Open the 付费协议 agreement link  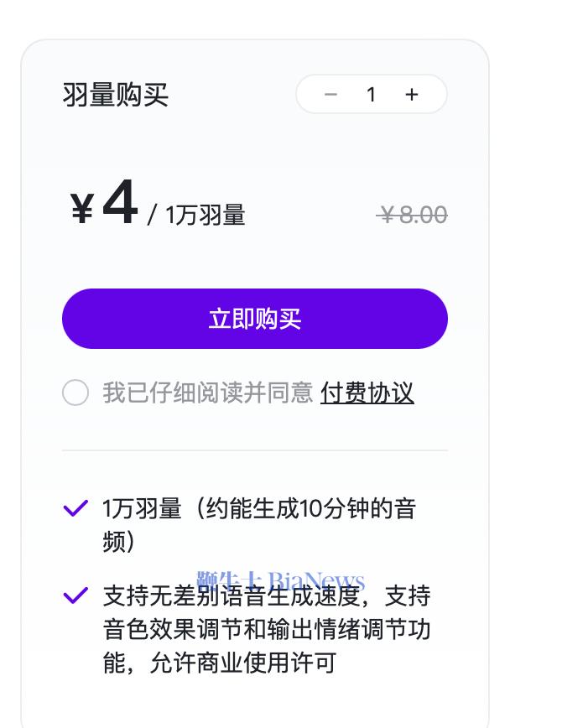(367, 393)
